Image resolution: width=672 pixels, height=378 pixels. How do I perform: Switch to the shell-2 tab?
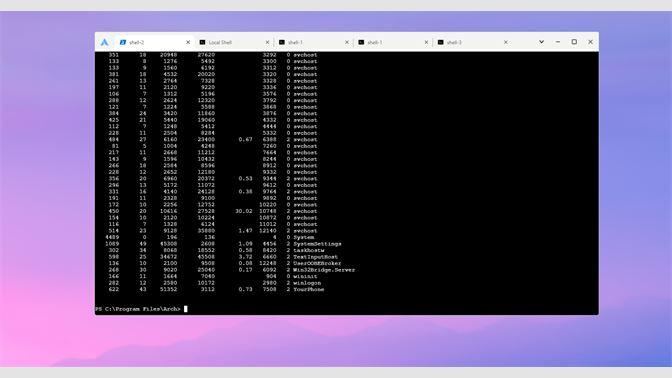[x=154, y=42]
